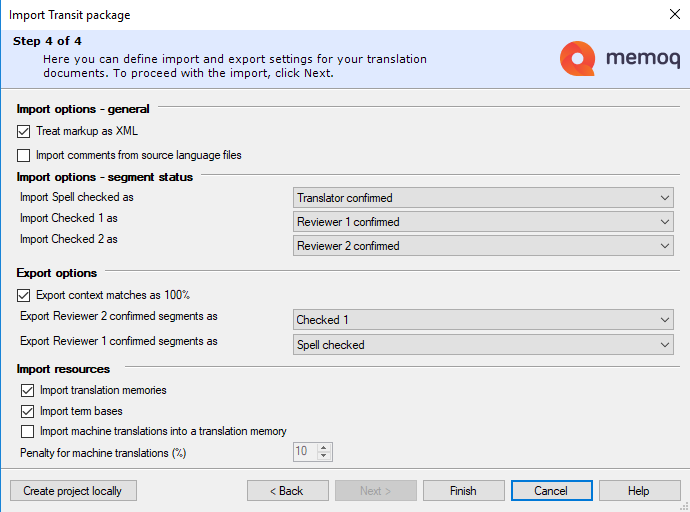Go back with the Back button
The height and width of the screenshot is (512, 690).
point(288,491)
